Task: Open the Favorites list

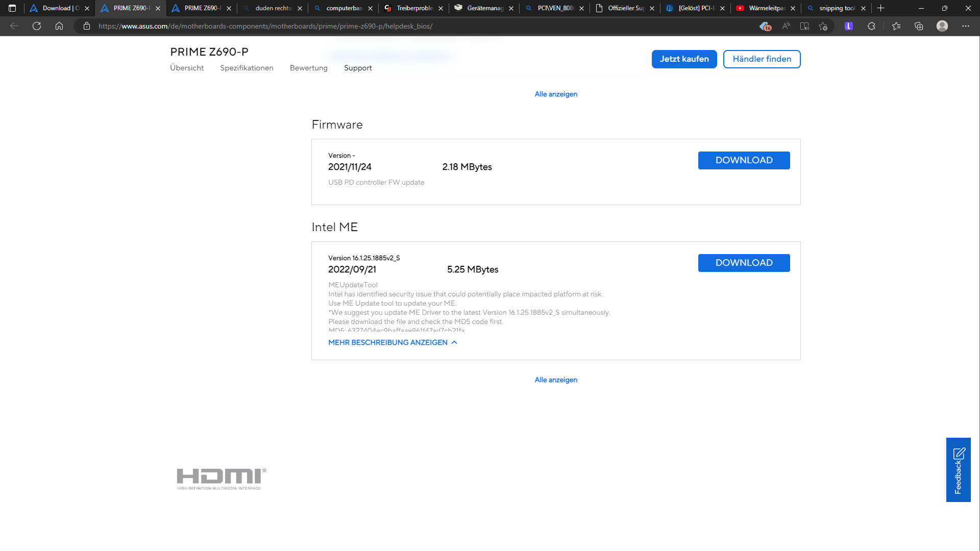Action: [896, 26]
